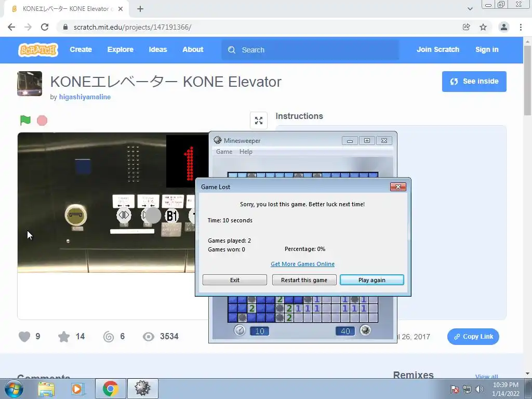Click the share page icon in address bar
Image resolution: width=532 pixels, height=399 pixels.
click(x=467, y=27)
